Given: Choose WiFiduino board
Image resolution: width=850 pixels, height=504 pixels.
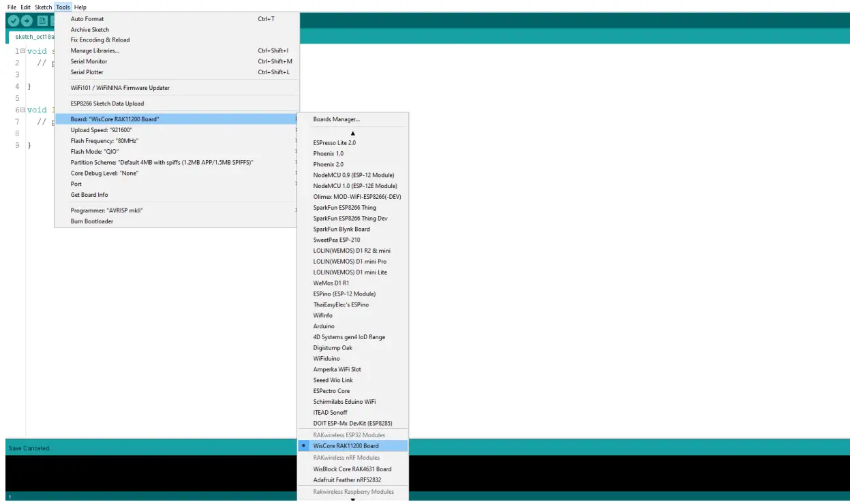Looking at the screenshot, I should pyautogui.click(x=353, y=359).
